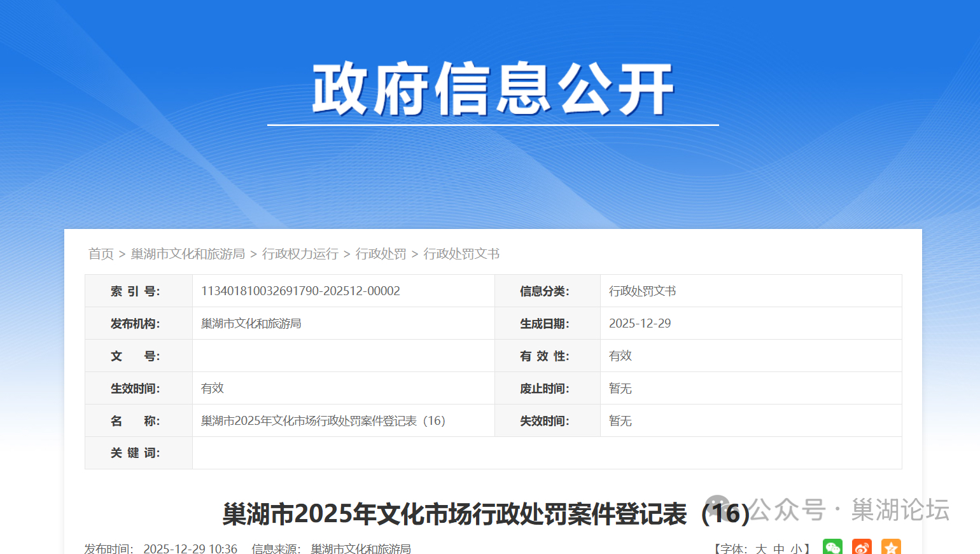
Task: Click the 发布时间 timestamp 2025-12-29 10:36
Action: point(190,548)
